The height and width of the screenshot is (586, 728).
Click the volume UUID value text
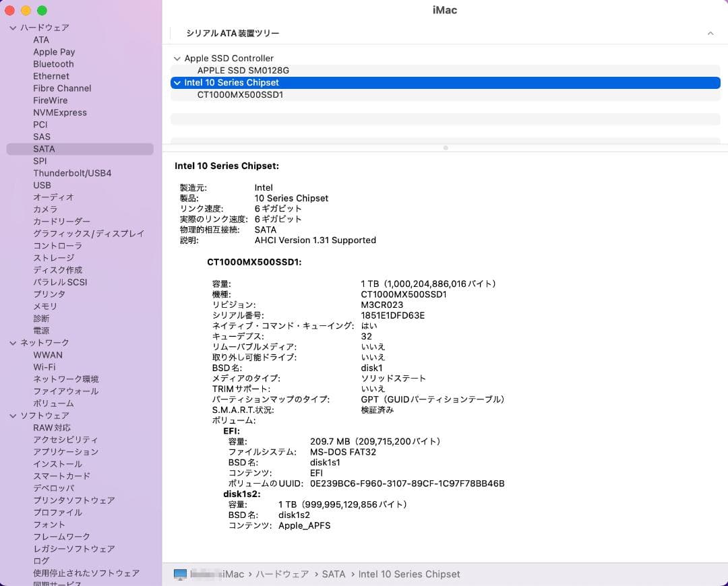tap(407, 484)
